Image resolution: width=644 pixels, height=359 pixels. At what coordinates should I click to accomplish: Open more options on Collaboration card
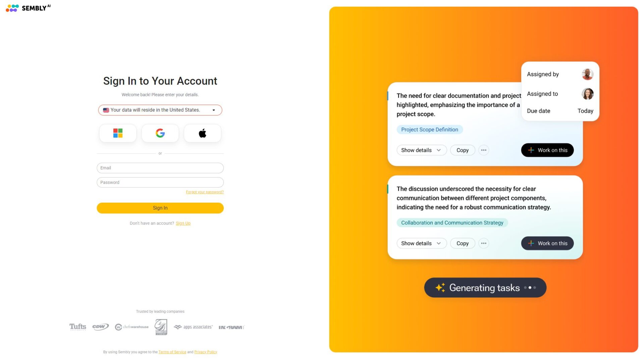pos(483,244)
